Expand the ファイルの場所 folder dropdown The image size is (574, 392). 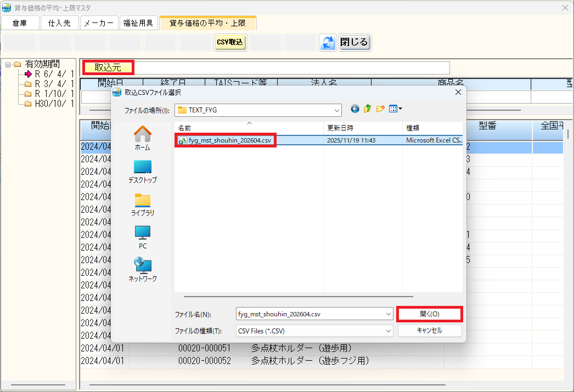coord(335,110)
